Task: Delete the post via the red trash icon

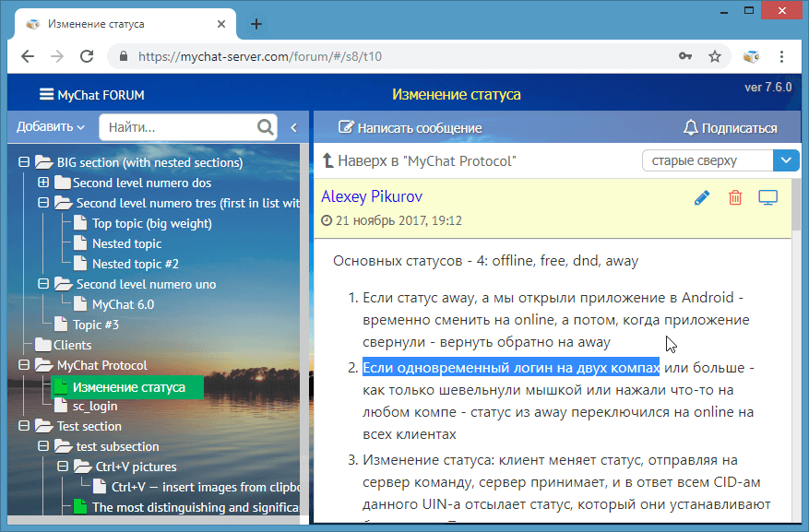Action: [735, 196]
